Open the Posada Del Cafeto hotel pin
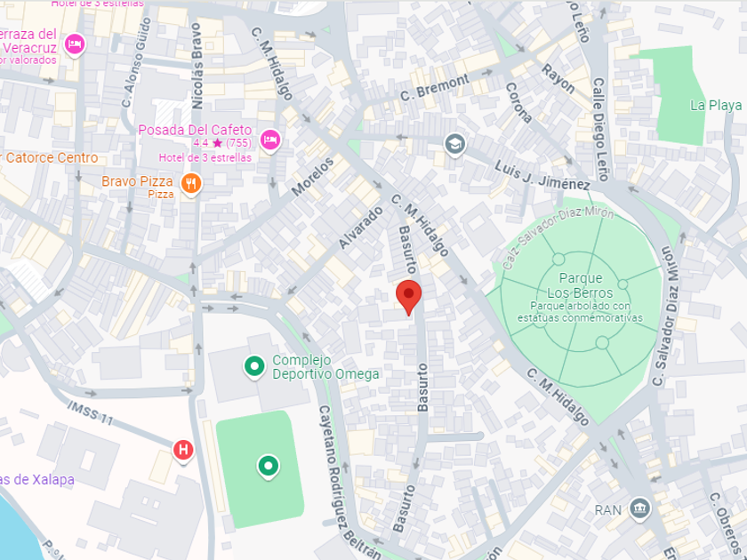The height and width of the screenshot is (560, 747). [x=270, y=140]
